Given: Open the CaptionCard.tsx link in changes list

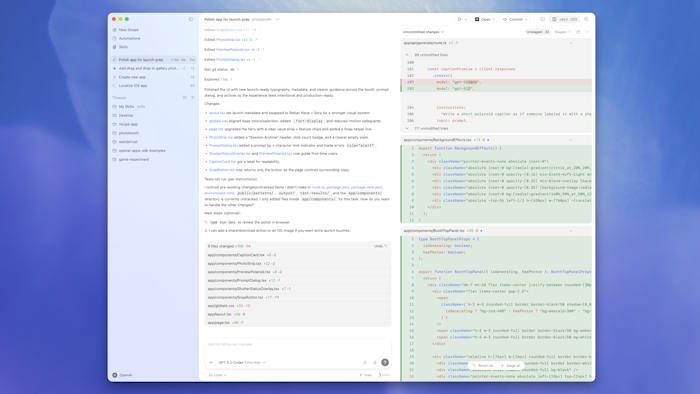Looking at the screenshot, I should [222, 162].
